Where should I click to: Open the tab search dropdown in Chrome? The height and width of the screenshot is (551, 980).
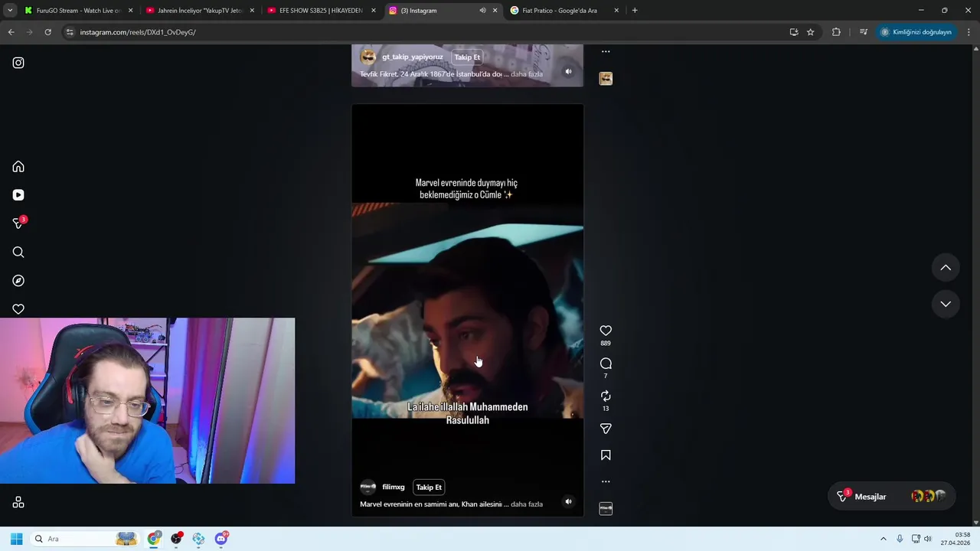click(10, 11)
